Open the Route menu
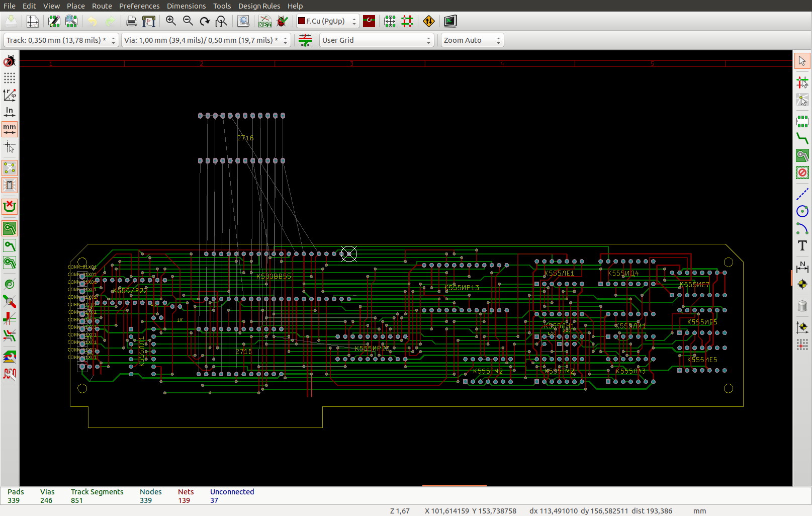Screen dimensions: 812x516 102,6
